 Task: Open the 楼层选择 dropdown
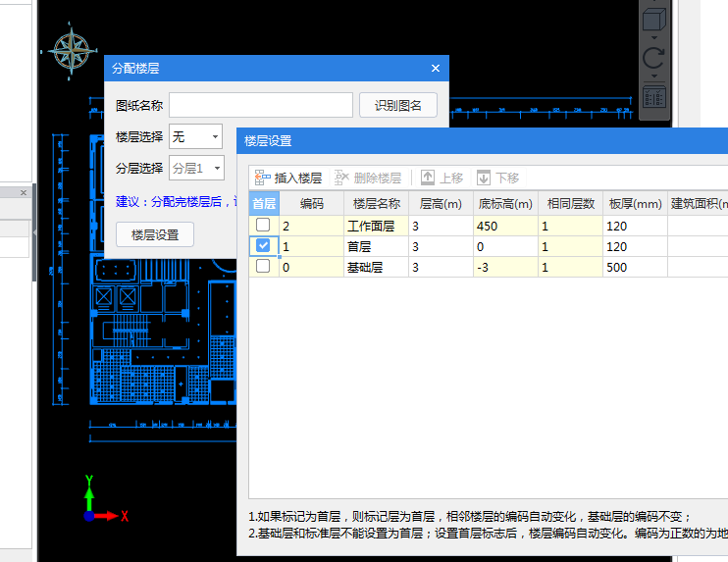click(195, 136)
